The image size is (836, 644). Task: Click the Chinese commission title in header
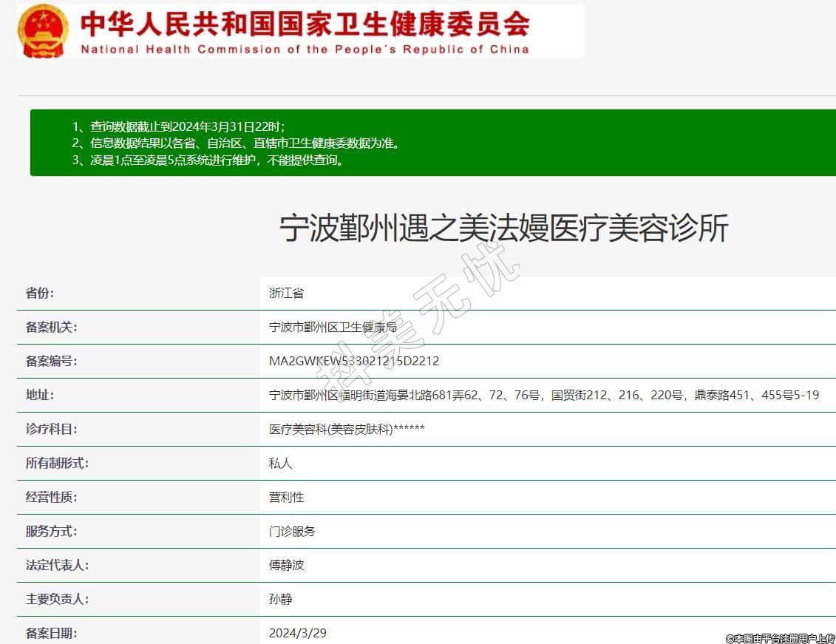305,24
